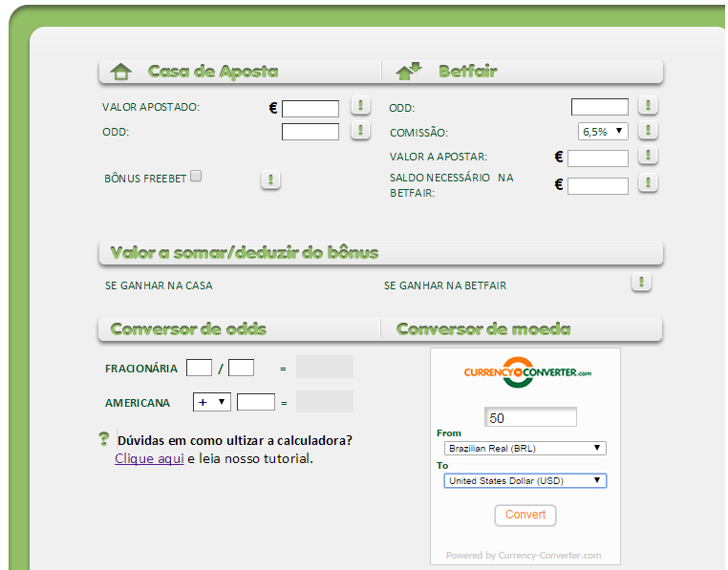
Task: Click the Conversor de odds header
Action: pos(188,329)
